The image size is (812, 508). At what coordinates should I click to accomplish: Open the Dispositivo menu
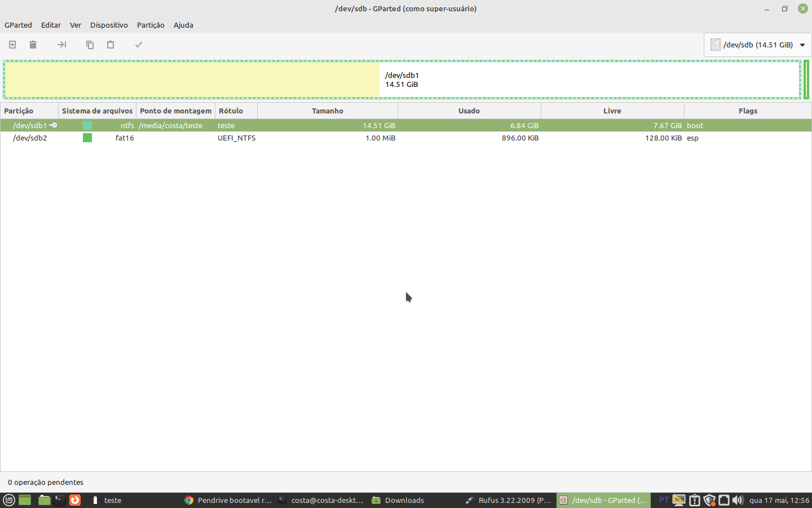[109, 25]
